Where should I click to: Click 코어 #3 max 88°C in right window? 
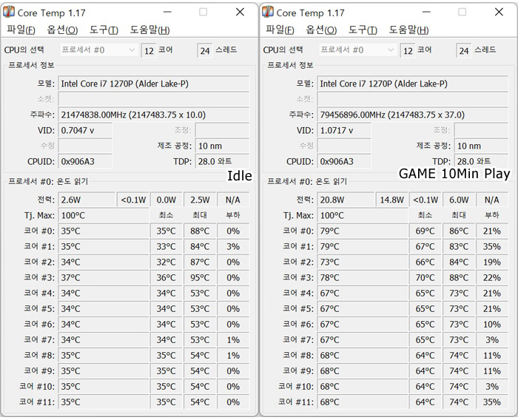459,278
